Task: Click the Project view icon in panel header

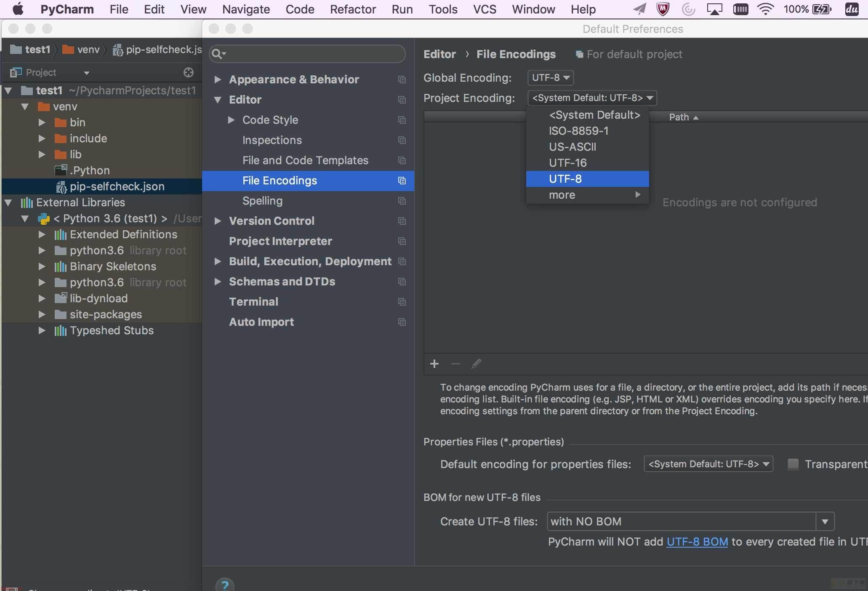Action: coord(16,72)
